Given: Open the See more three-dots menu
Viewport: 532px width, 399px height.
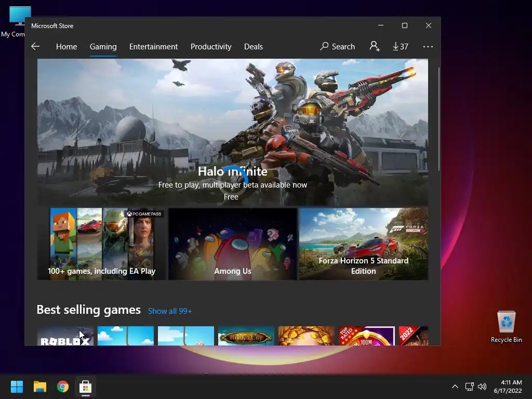Looking at the screenshot, I should (428, 46).
